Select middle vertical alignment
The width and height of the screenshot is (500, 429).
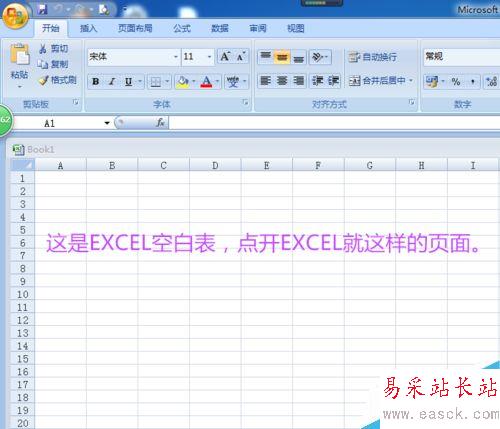(x=282, y=57)
